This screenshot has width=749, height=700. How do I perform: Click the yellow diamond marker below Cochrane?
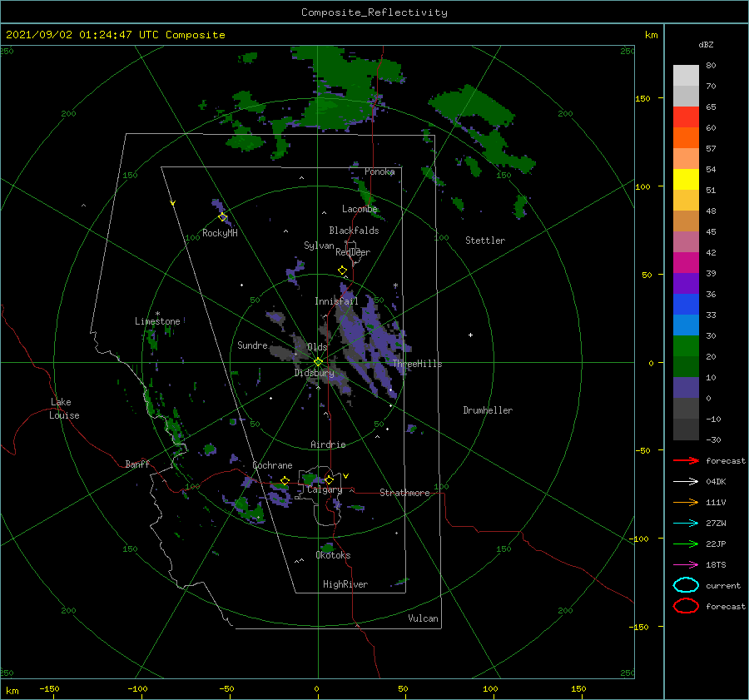285,481
